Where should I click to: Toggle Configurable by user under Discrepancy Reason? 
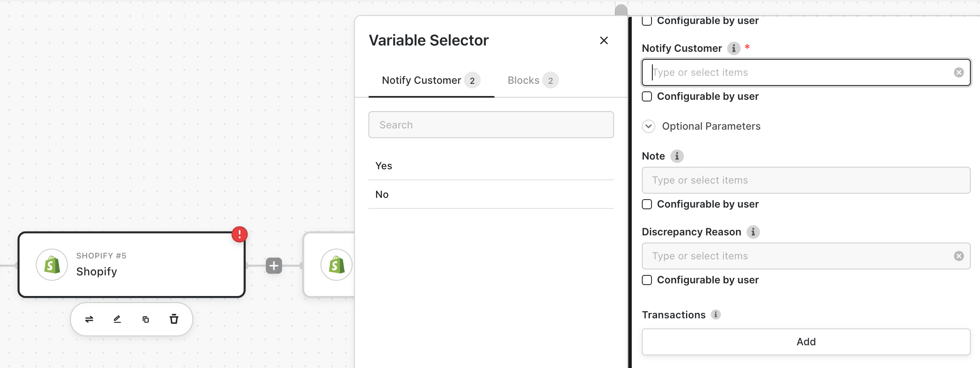(x=647, y=280)
